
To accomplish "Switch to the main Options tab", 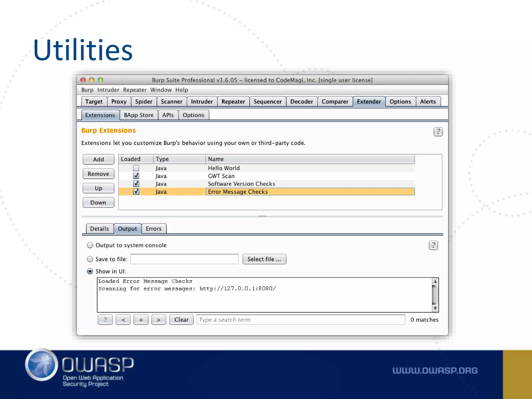I will pos(400,102).
